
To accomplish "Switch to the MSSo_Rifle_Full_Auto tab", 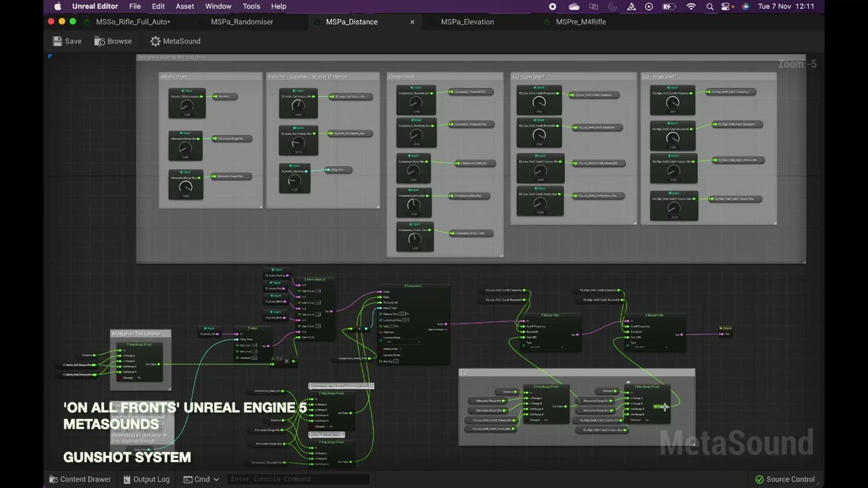I will click(133, 22).
